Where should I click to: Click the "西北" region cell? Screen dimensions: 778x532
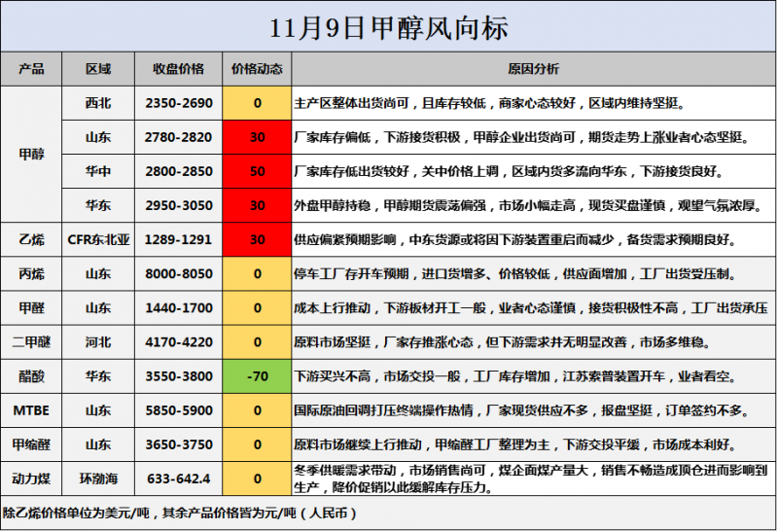coord(98,103)
